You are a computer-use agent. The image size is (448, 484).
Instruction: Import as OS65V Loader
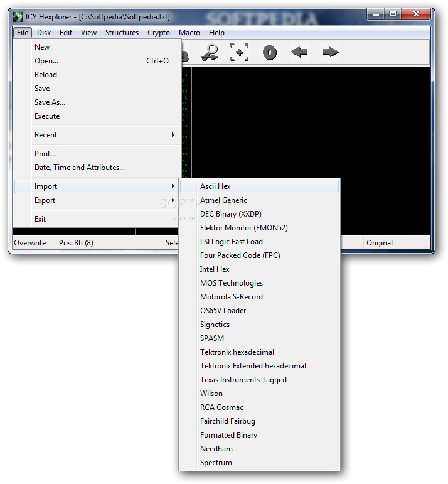[260, 311]
